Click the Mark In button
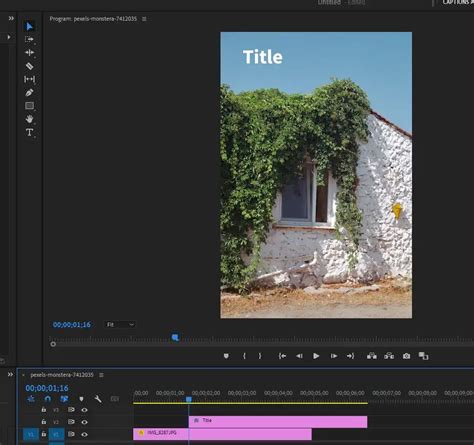This screenshot has height=445, width=474. (244, 356)
